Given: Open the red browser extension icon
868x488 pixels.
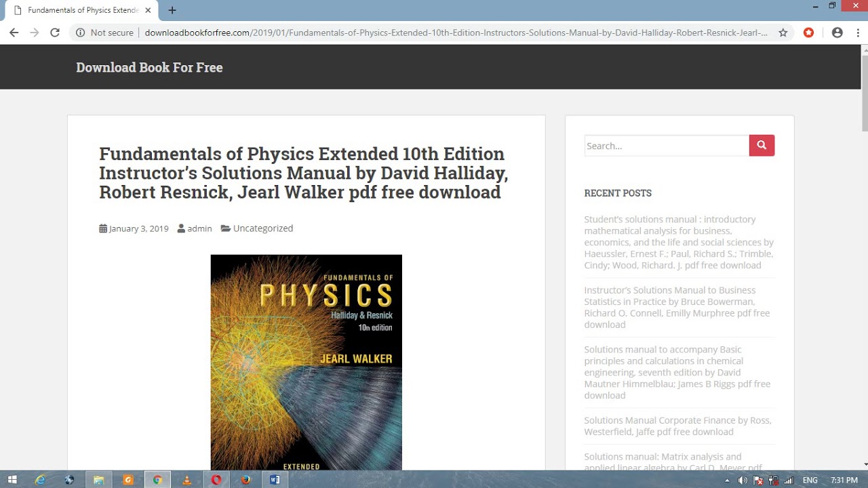Looking at the screenshot, I should click(808, 33).
